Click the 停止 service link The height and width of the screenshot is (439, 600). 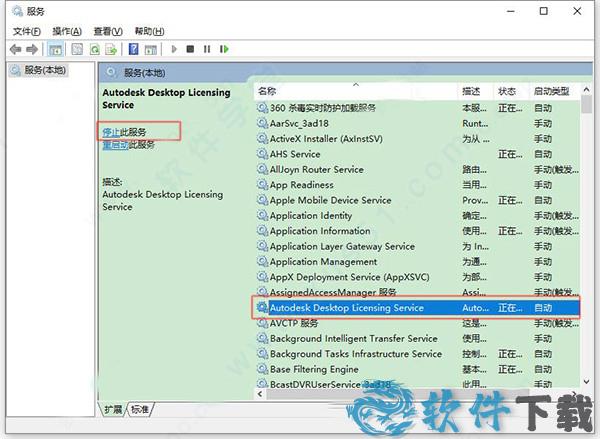(111, 131)
